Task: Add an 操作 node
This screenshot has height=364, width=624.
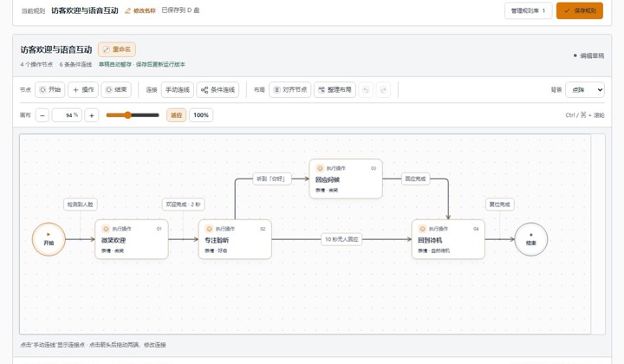Action: [x=83, y=90]
